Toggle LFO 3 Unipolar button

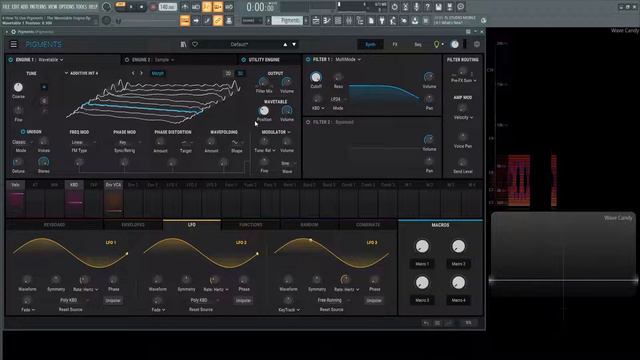tap(374, 300)
